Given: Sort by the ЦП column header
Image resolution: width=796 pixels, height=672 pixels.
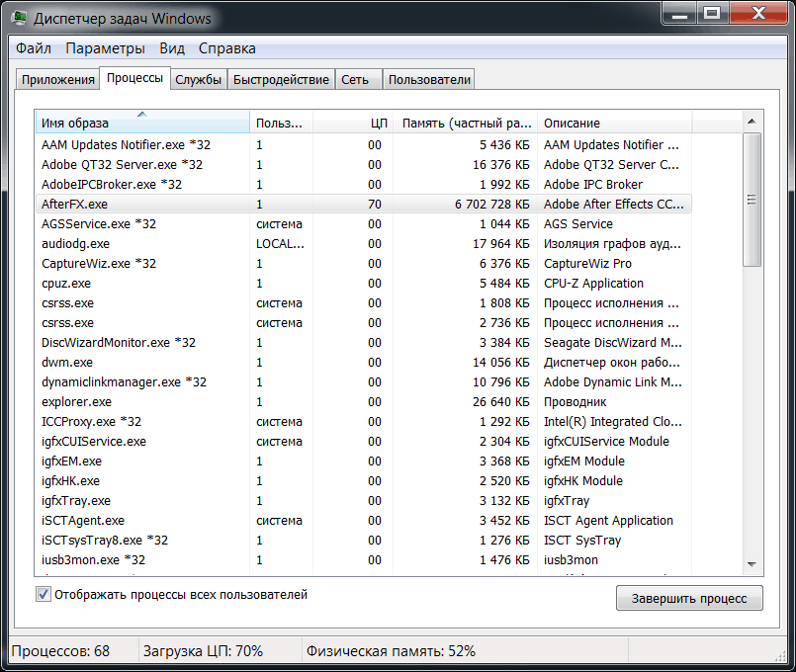Looking at the screenshot, I should (353, 123).
